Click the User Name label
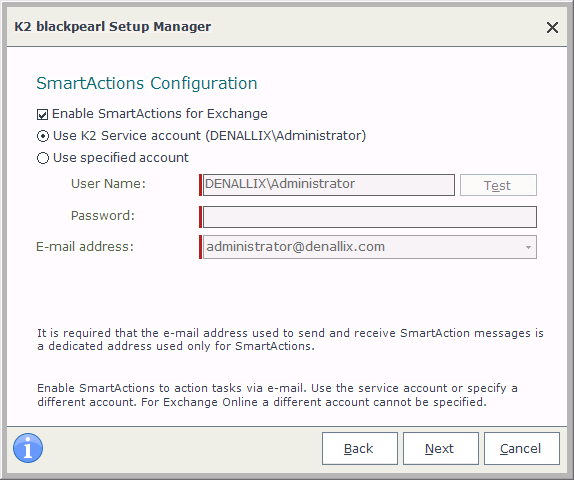574x480 pixels. pos(108,183)
